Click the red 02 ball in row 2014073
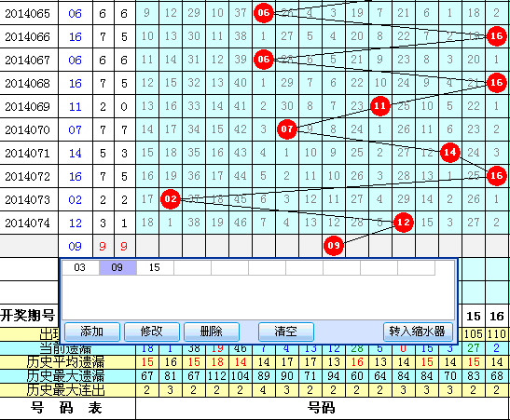This screenshot has height=420, width=510. [x=171, y=198]
